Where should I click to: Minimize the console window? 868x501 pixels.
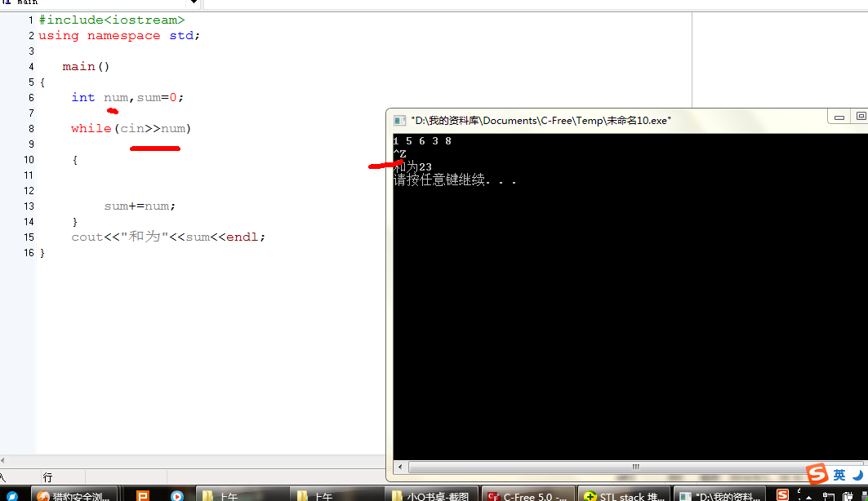[839, 117]
